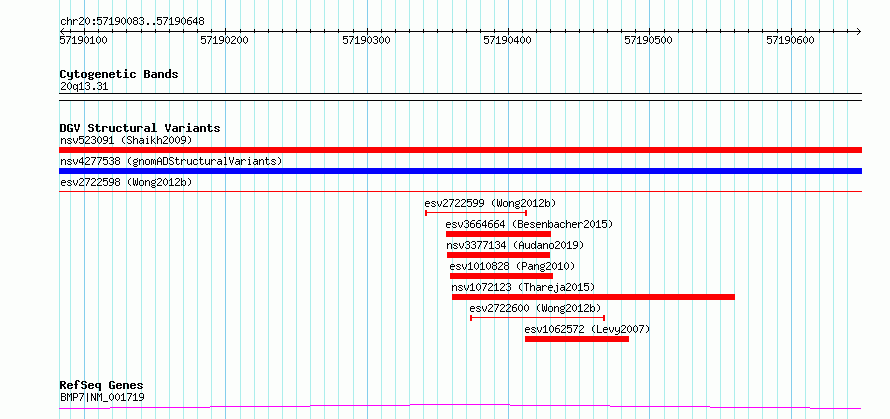The width and height of the screenshot is (890, 419).
Task: Click the black cytogenetic band bar
Action: 460,97
